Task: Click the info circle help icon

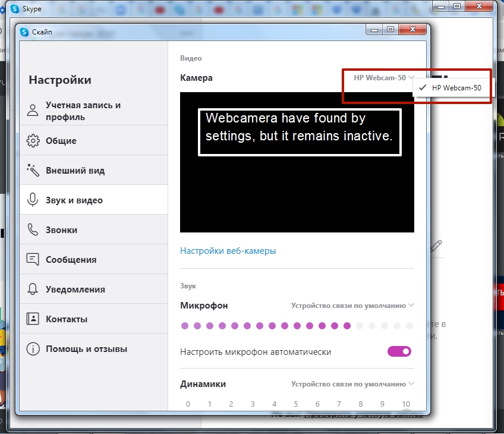Action: tap(33, 349)
